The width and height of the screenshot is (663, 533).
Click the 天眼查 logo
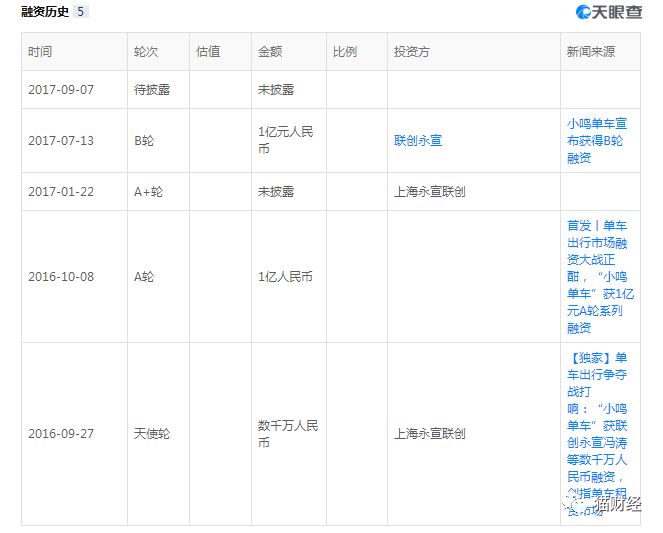[x=608, y=12]
